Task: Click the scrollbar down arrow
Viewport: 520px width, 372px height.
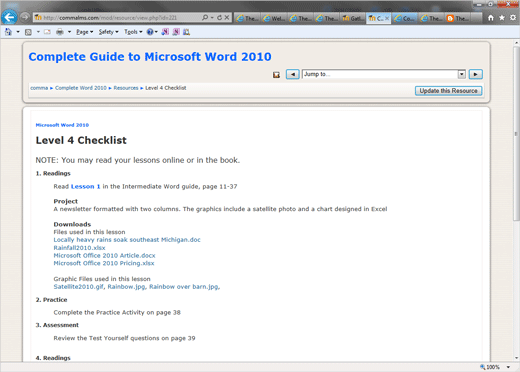Action: point(516,358)
